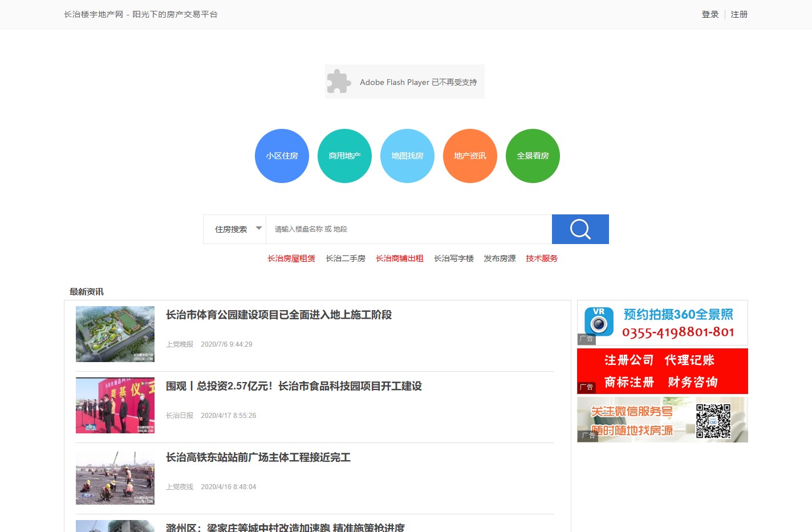Click the VR camera icon in ad

coord(599,322)
